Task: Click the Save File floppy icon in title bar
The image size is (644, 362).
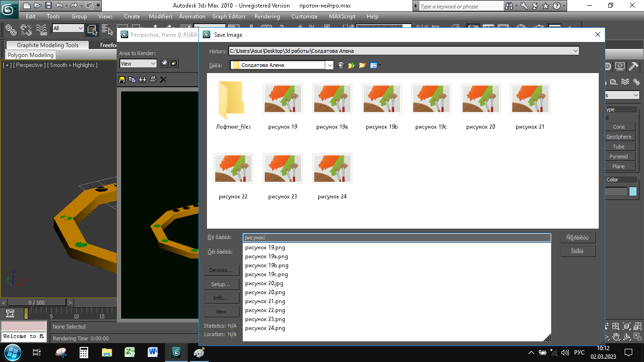Action: coord(48,6)
